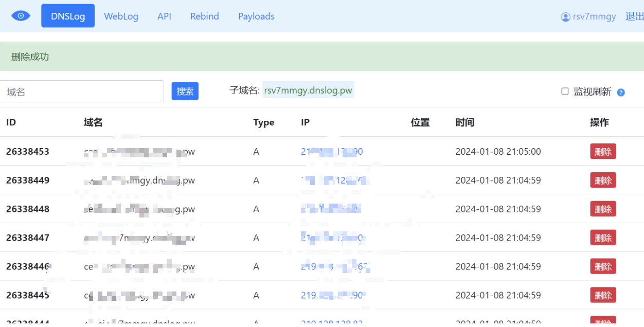Click the user avatar icon beside rsv7mmgy
The image size is (644, 327).
click(x=566, y=16)
